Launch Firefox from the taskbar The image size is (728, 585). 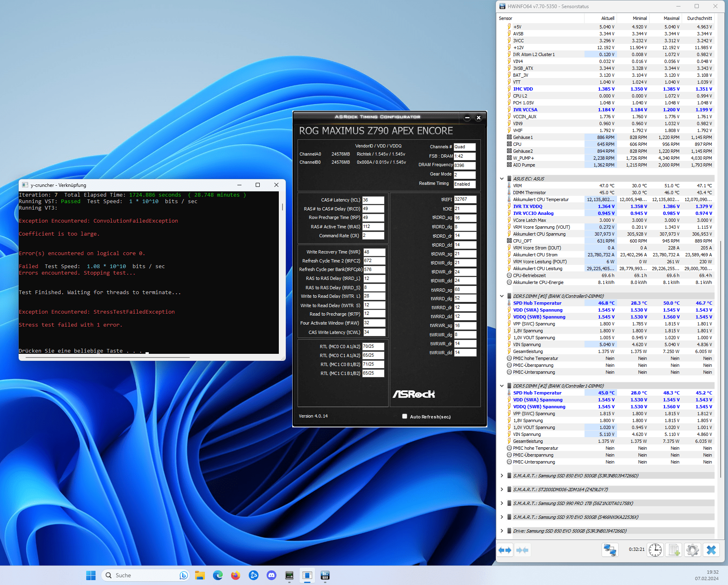pyautogui.click(x=235, y=575)
